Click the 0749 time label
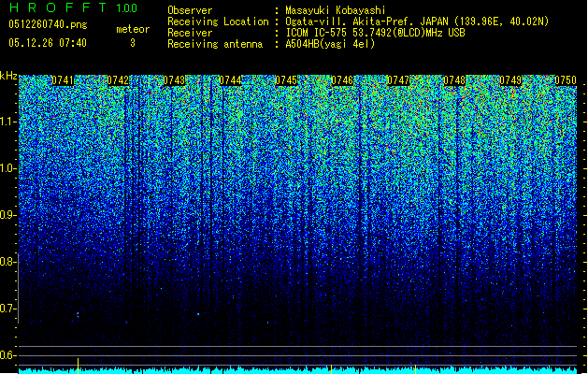 [x=510, y=80]
